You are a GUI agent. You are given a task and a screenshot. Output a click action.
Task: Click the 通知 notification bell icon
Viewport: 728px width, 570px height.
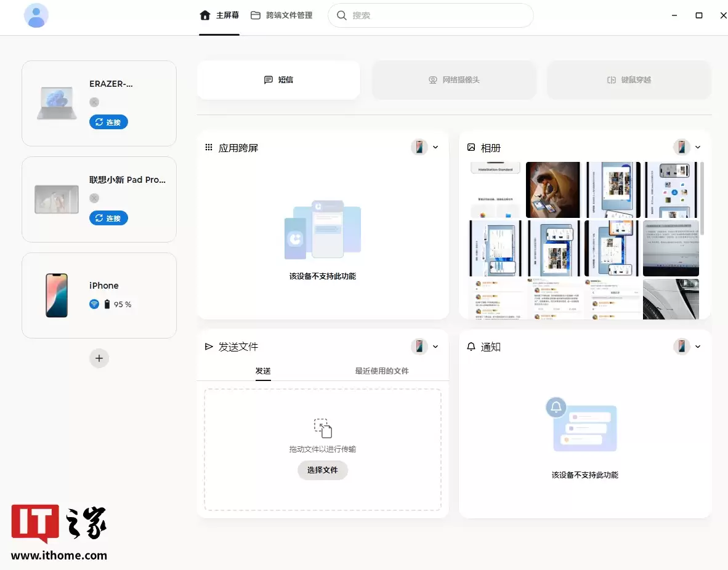(x=471, y=346)
